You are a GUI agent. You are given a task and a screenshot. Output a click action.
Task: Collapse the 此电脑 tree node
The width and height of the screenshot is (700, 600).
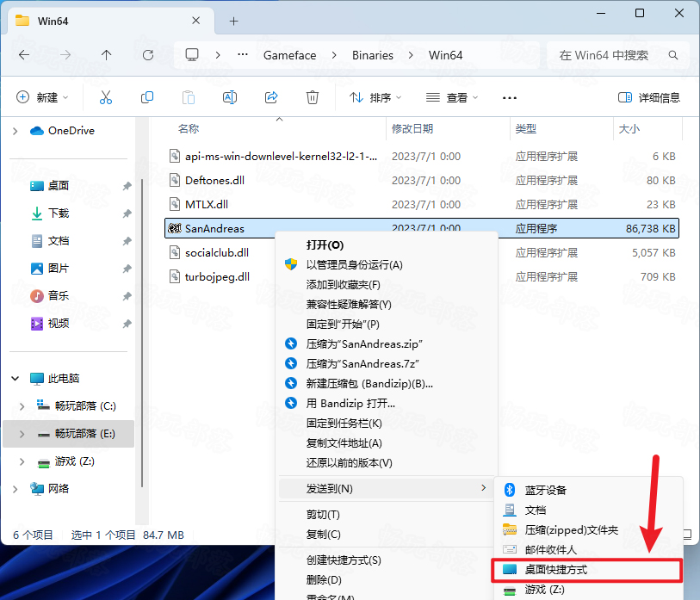point(15,378)
